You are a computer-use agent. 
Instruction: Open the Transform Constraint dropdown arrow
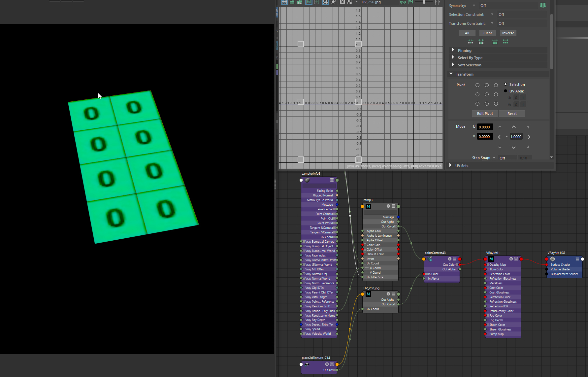pyautogui.click(x=492, y=23)
